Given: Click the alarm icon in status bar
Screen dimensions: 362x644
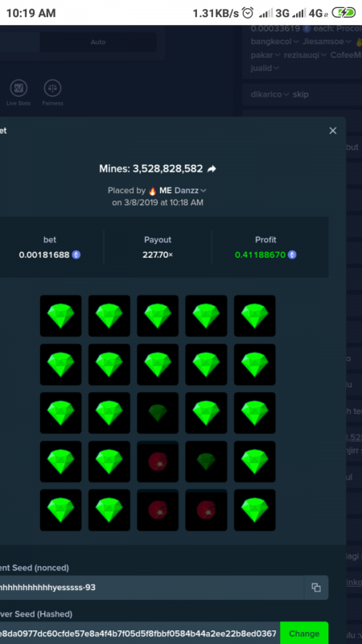Looking at the screenshot, I should click(x=248, y=13).
